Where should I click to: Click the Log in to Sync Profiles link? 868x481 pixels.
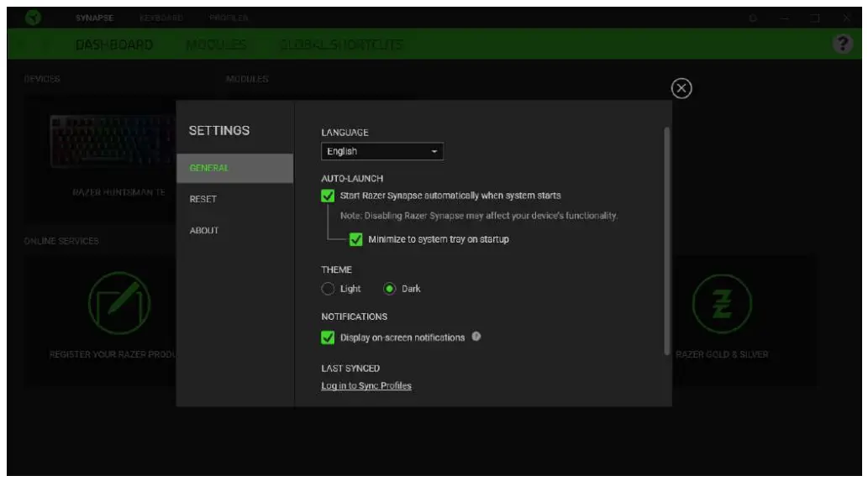[366, 386]
